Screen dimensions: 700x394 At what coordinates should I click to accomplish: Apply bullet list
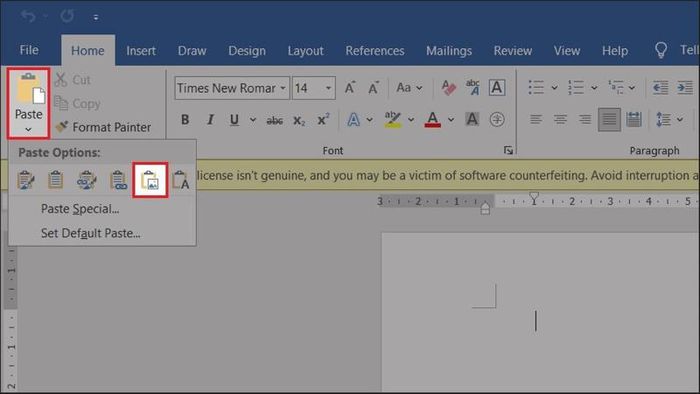(x=536, y=87)
